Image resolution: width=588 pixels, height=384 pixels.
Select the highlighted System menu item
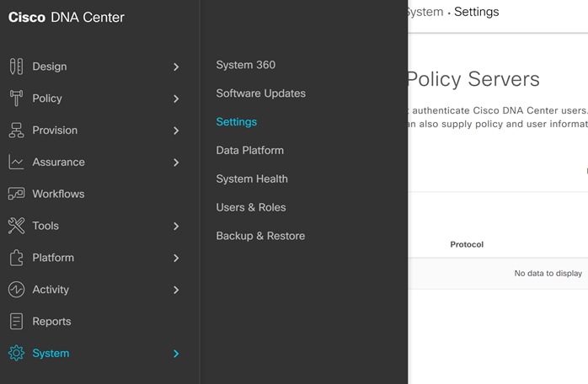click(51, 353)
